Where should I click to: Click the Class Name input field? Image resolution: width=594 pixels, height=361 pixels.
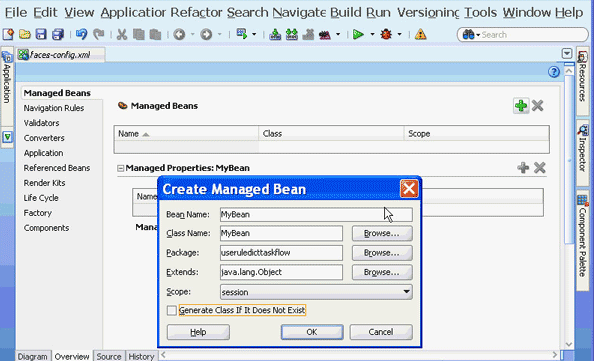point(281,233)
